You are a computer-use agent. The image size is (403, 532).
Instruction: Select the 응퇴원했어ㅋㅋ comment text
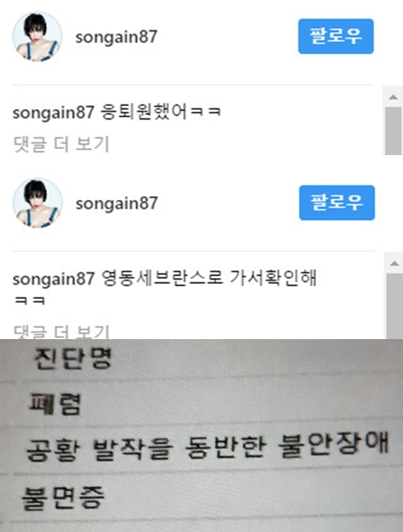click(x=161, y=112)
